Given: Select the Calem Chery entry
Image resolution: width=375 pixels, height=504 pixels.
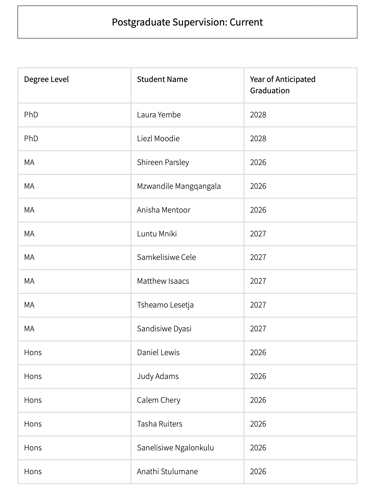Looking at the screenshot, I should coord(159,400).
